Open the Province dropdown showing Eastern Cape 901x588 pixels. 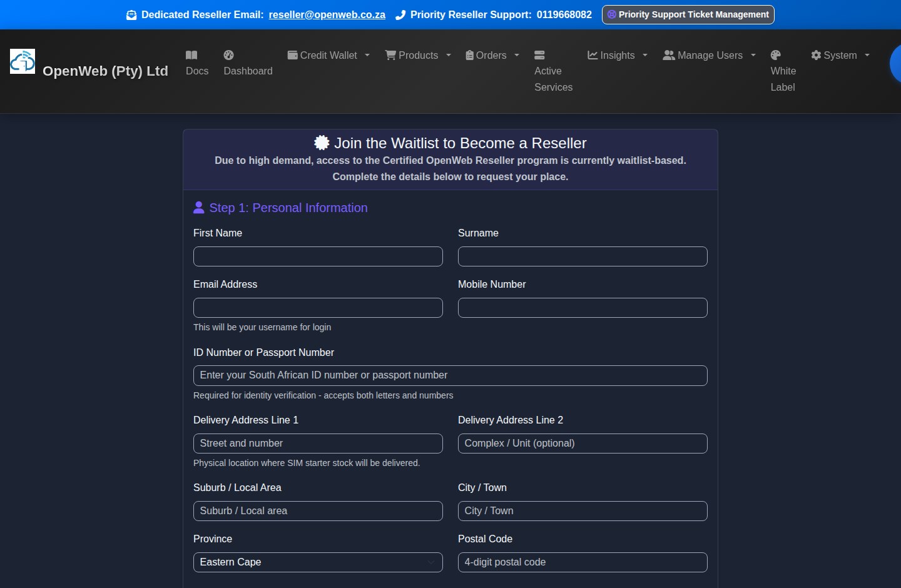click(318, 562)
